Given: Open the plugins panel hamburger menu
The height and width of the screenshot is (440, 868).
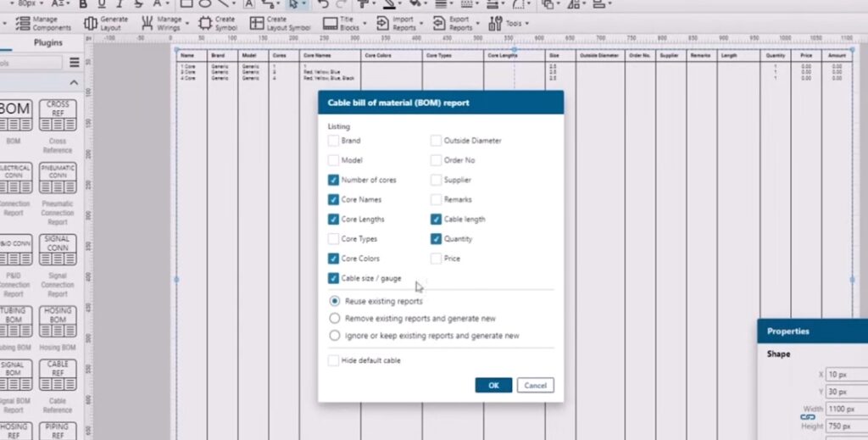Looking at the screenshot, I should [75, 63].
